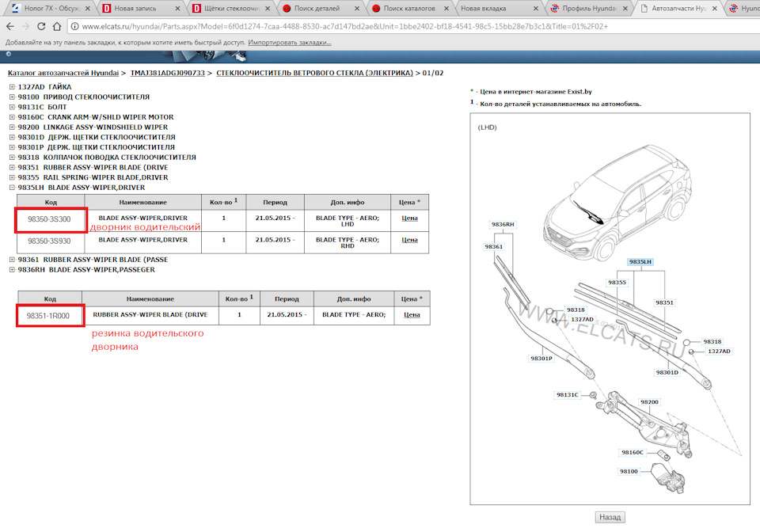Click part code 98350-3S300
The width and height of the screenshot is (760, 532).
pyautogui.click(x=49, y=219)
